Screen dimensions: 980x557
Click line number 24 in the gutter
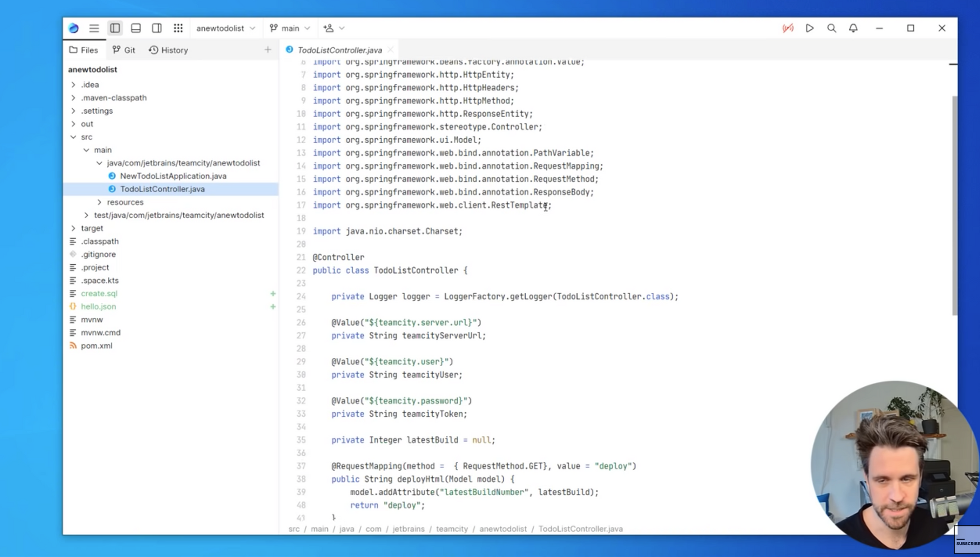point(301,297)
